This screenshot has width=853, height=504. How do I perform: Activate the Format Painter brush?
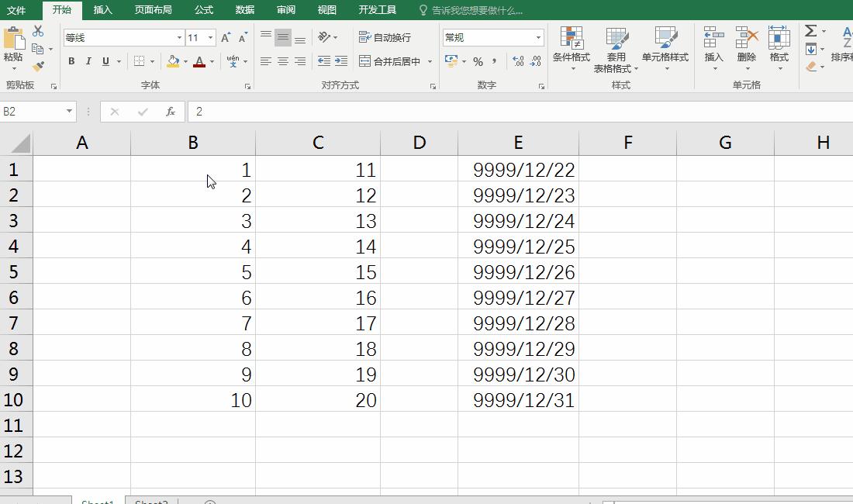pyautogui.click(x=38, y=67)
